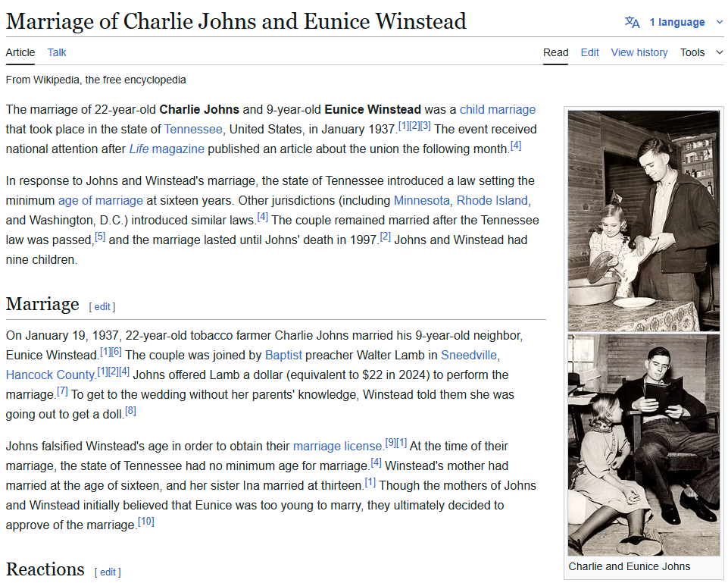Switch to the Talk tab
This screenshot has height=583, width=728.
(57, 52)
